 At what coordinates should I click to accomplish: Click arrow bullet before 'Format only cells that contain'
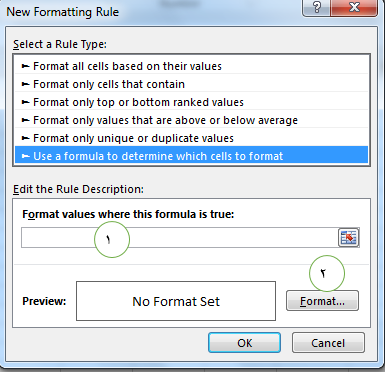tap(26, 84)
